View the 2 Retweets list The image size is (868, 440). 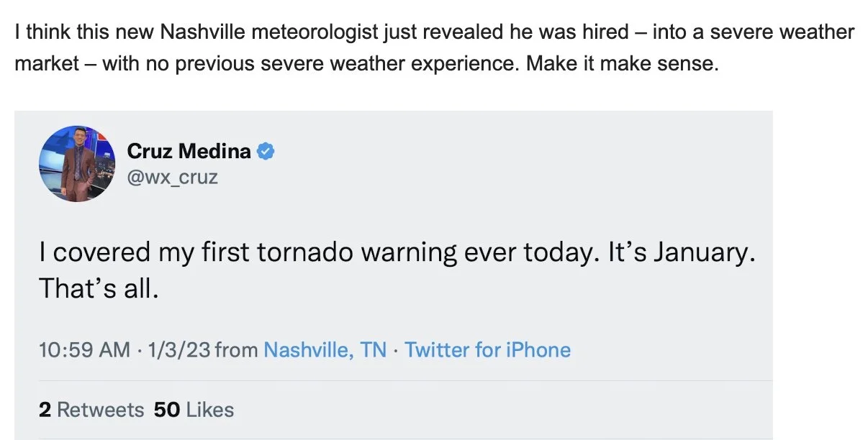(x=91, y=410)
